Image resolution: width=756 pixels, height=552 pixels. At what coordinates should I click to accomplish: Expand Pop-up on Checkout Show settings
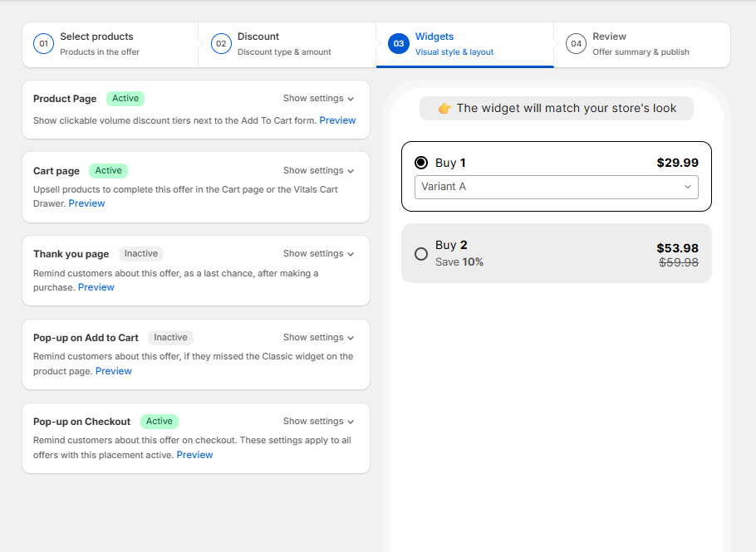319,421
